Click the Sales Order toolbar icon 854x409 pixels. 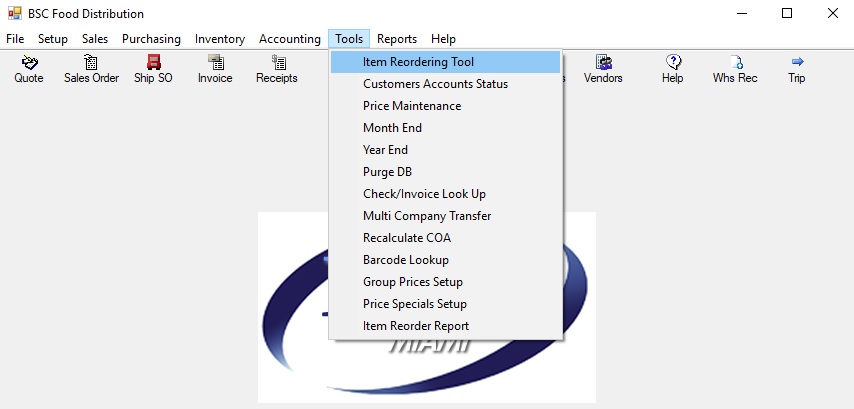click(x=91, y=69)
